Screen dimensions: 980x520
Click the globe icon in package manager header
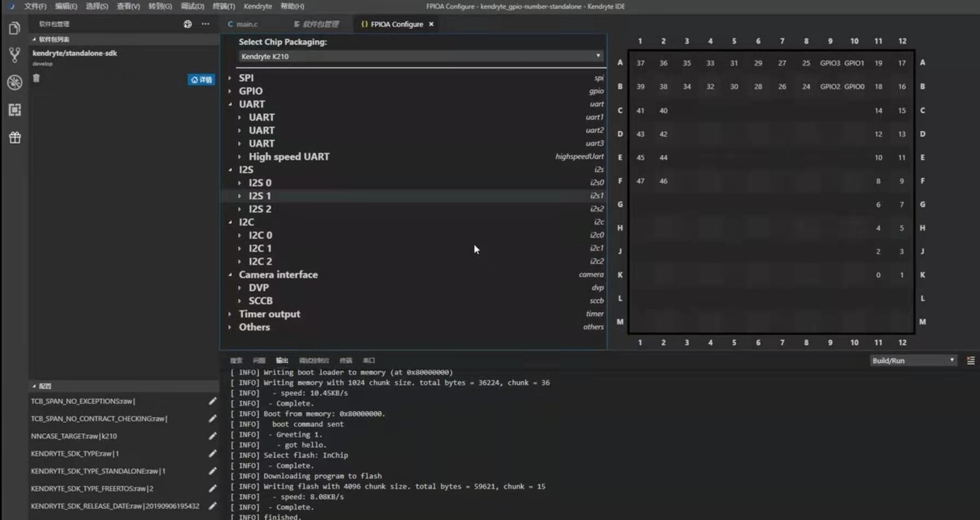pos(188,24)
